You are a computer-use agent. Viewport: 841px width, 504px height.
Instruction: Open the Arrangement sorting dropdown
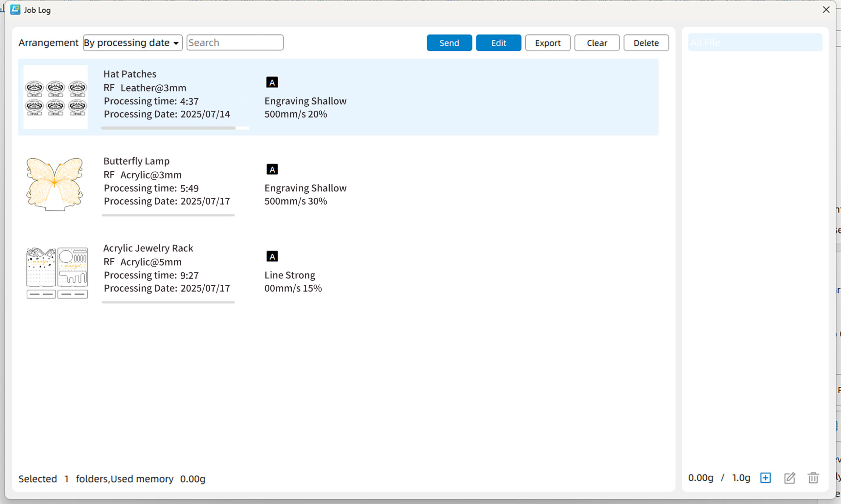point(132,43)
